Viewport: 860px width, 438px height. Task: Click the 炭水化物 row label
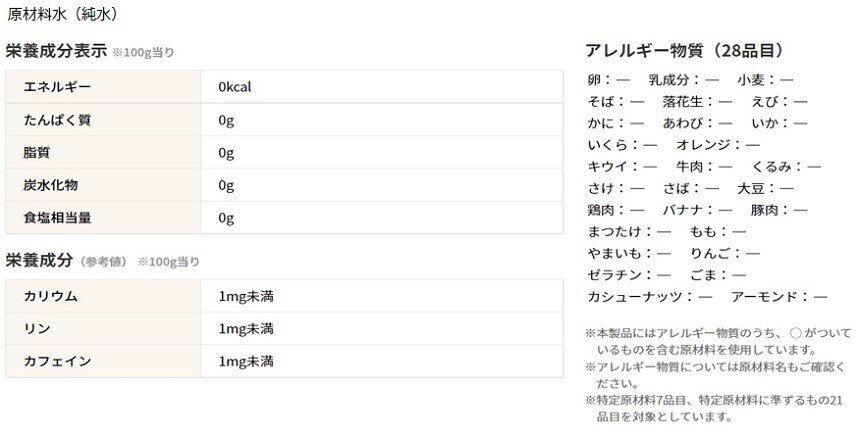coord(50,186)
